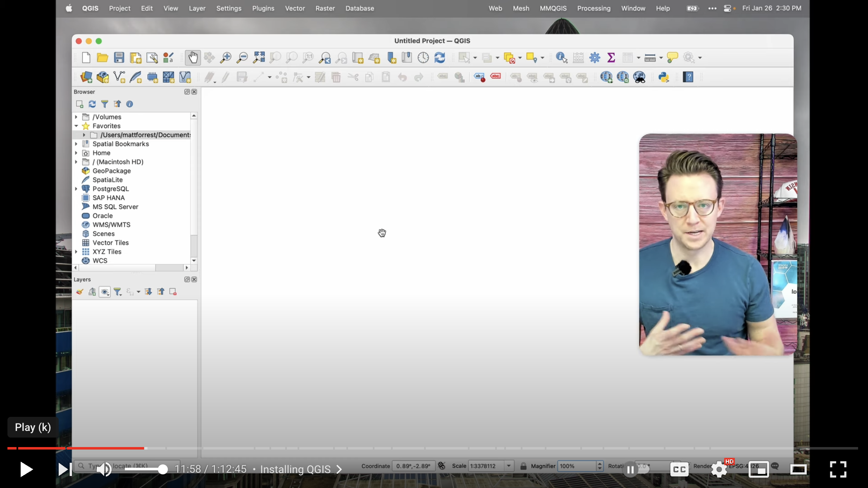The image size is (868, 488).
Task: Expand the Spatial Bookmarks node
Action: pos(76,144)
